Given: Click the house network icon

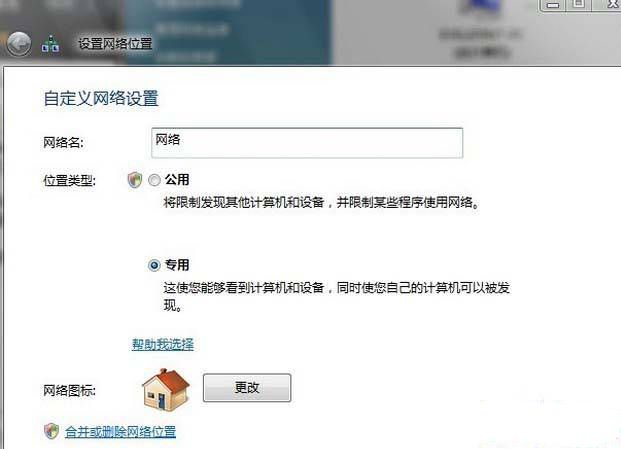Looking at the screenshot, I should 166,390.
